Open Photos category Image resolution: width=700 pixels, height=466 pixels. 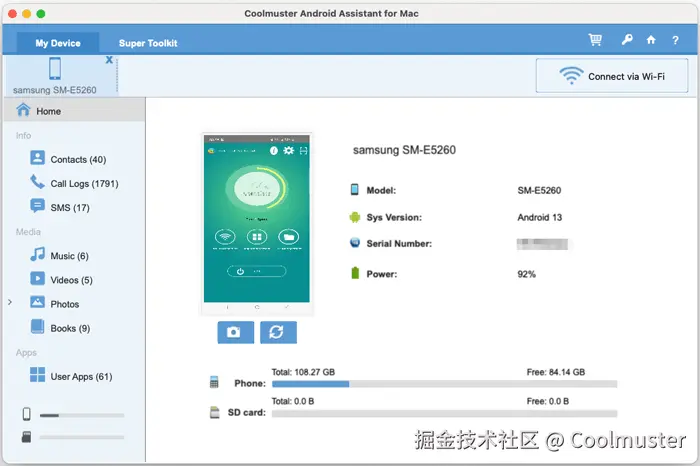point(65,304)
